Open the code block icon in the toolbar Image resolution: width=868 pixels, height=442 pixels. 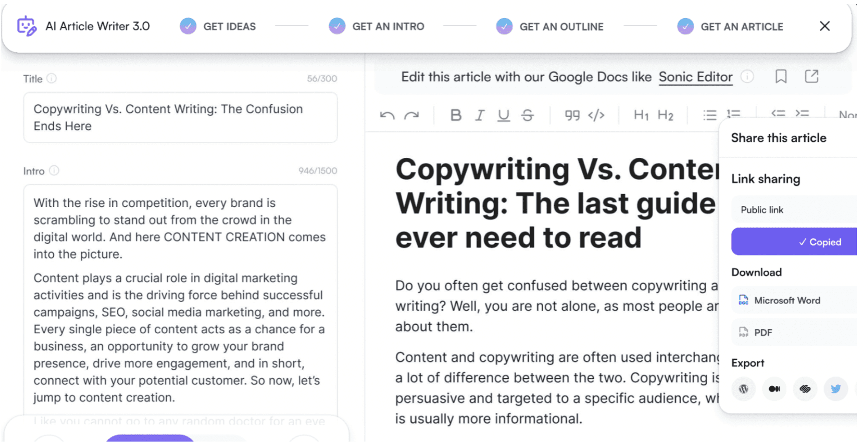coord(596,115)
